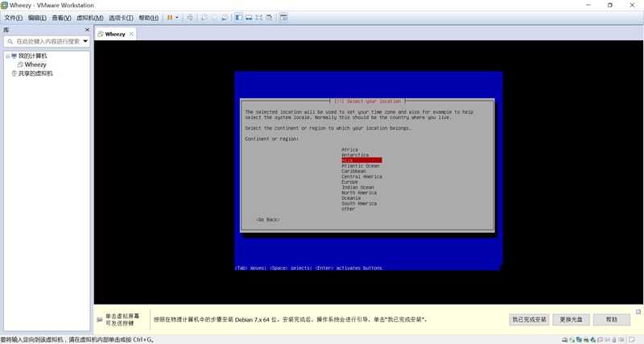Image resolution: width=644 pixels, height=344 pixels.
Task: Click the 帮助 button in the hint bar
Action: point(612,319)
